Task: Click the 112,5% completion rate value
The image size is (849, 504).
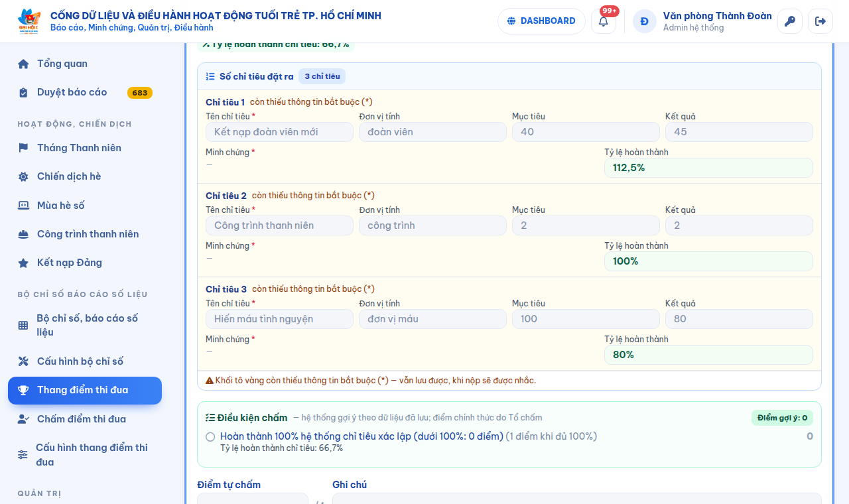Action: [708, 168]
